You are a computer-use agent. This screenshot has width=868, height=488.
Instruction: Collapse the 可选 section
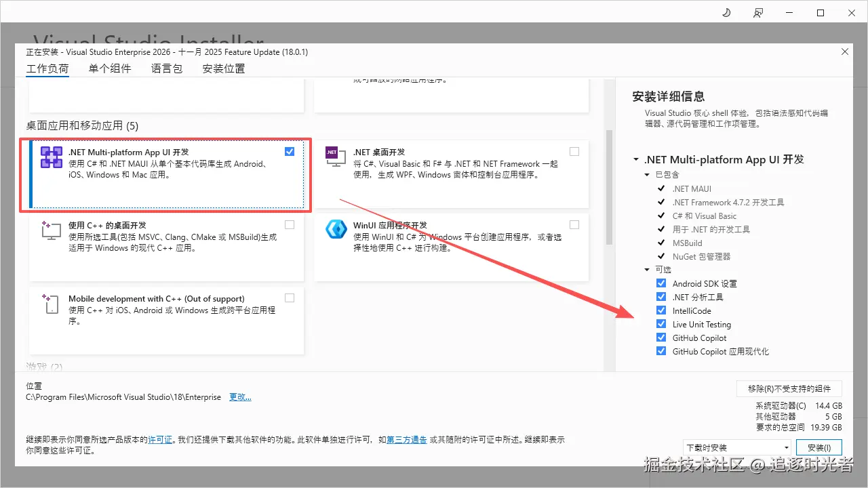[648, 270]
